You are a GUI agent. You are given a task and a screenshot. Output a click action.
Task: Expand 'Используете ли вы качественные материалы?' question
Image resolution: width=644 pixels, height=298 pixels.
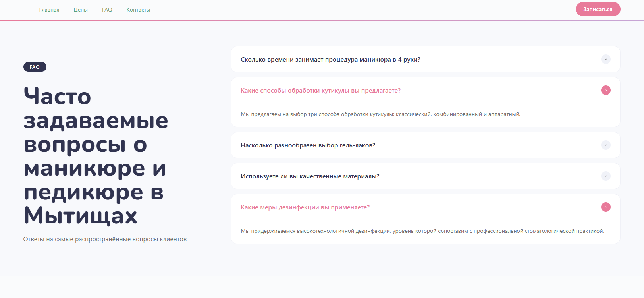click(310, 176)
